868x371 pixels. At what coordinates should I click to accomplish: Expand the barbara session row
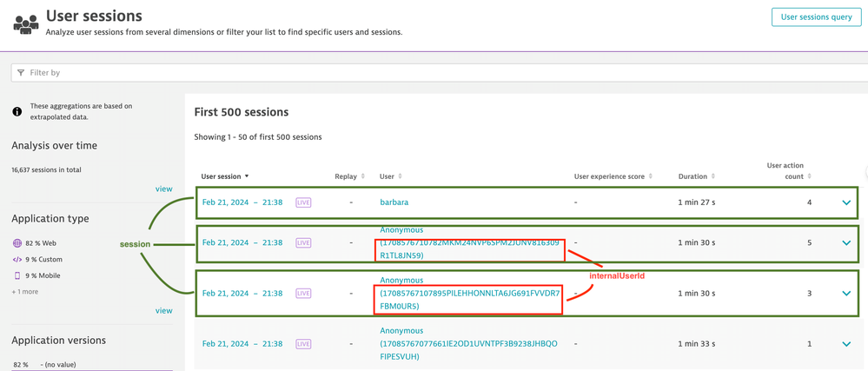coord(845,202)
